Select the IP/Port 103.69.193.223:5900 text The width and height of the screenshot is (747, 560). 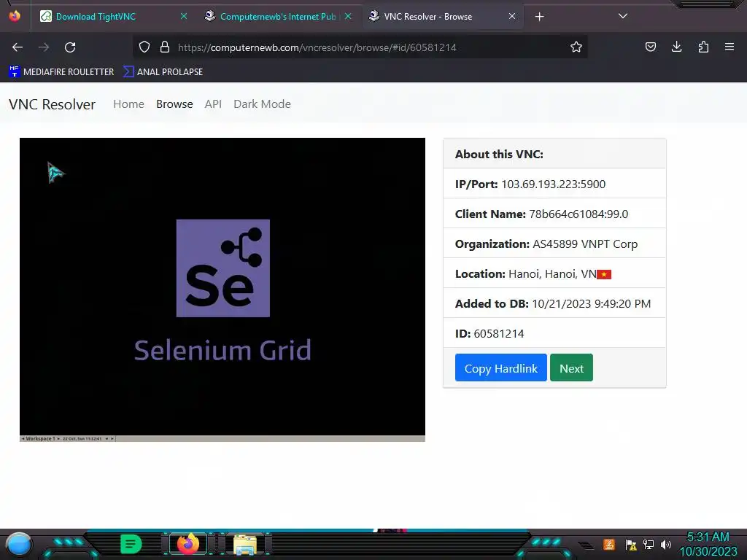[530, 184]
